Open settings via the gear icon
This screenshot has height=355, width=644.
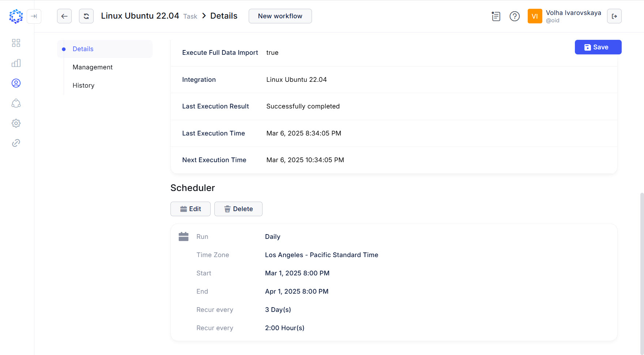tap(16, 123)
